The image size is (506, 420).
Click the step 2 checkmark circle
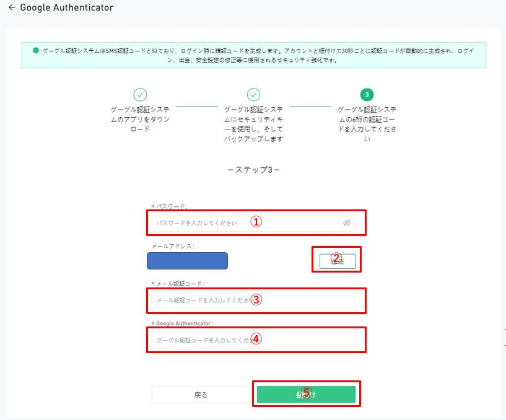[x=253, y=95]
